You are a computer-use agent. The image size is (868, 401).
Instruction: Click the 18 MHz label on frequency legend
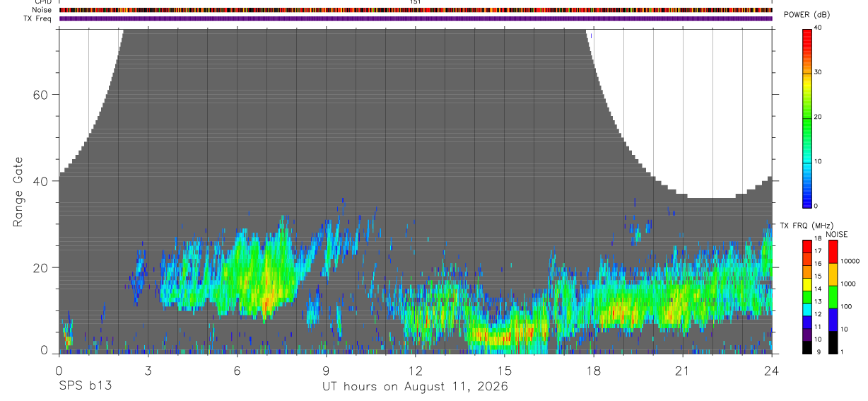pos(817,238)
